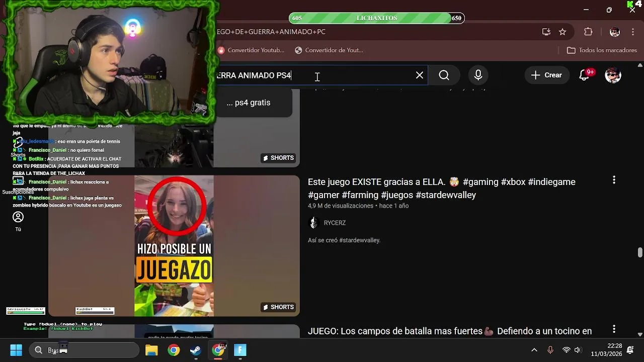This screenshot has height=362, width=644.
Task: Clear the YouTube search box with X
Action: point(420,75)
